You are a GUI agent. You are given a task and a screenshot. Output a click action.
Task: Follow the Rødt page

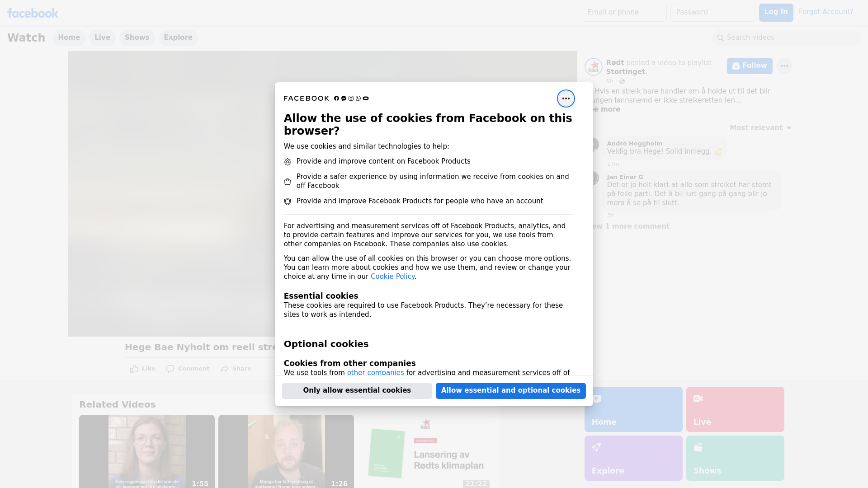click(x=750, y=66)
